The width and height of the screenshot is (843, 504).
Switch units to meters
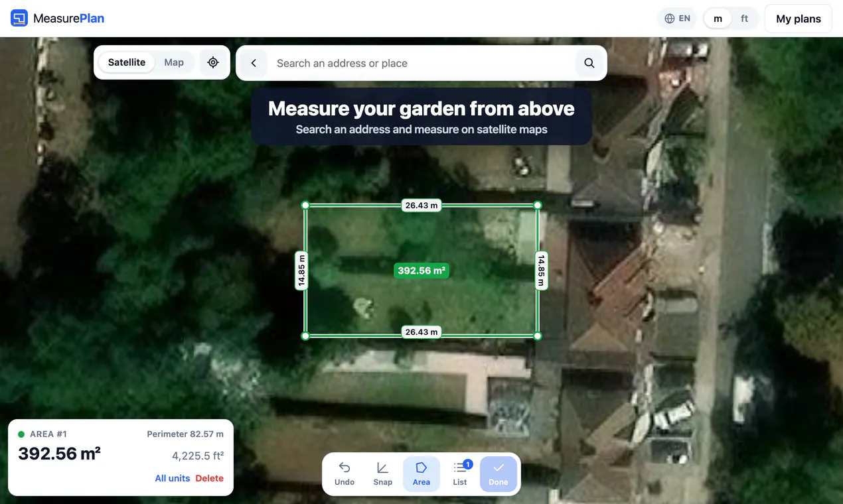click(718, 19)
